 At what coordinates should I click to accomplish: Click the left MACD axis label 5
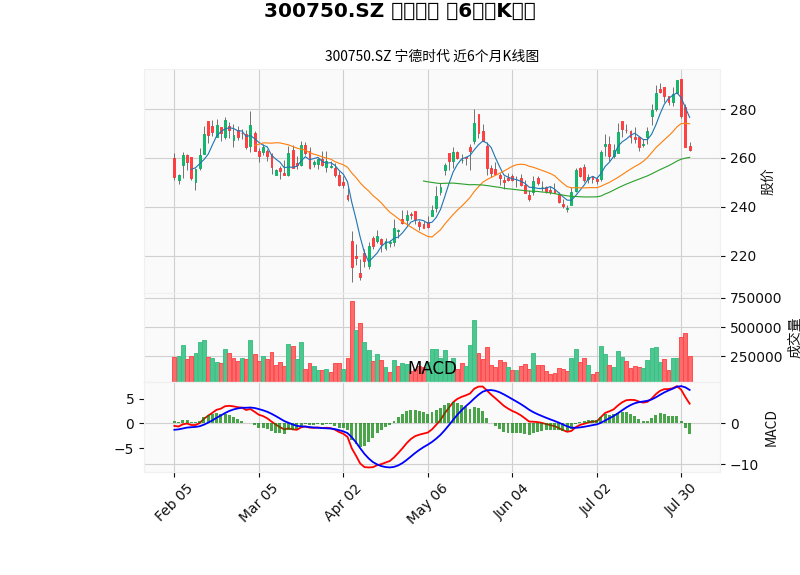tap(130, 399)
